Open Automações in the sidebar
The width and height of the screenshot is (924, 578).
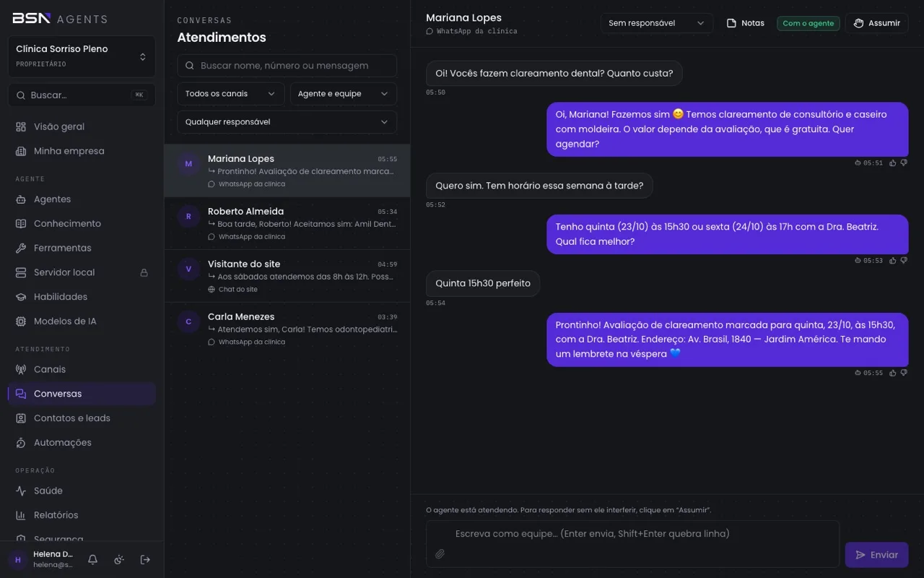point(82,443)
